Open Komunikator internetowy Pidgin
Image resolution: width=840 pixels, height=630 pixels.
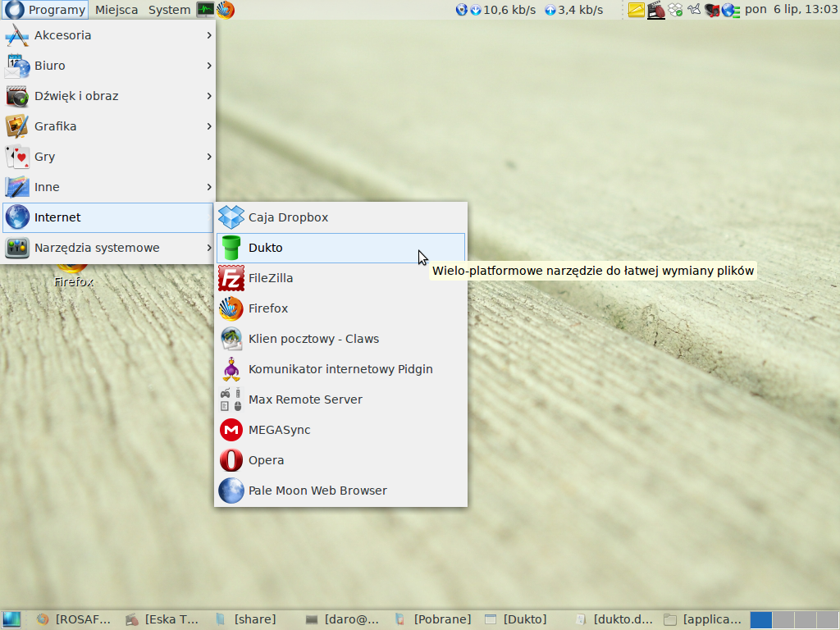pyautogui.click(x=340, y=369)
